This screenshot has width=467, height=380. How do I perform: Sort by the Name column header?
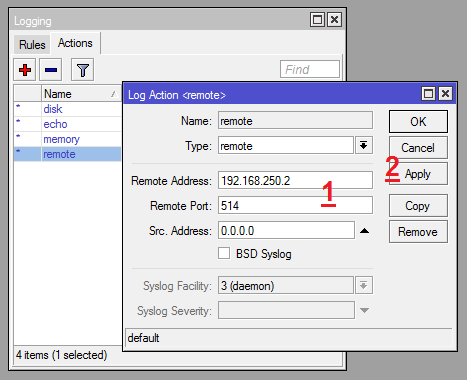click(x=81, y=94)
